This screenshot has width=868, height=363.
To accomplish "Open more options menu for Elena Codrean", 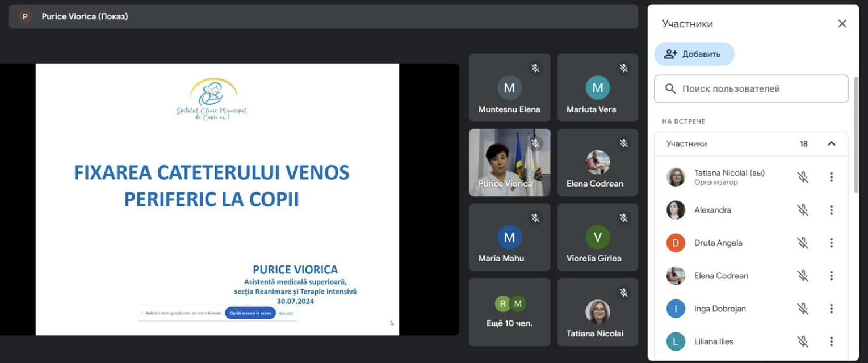I will click(831, 276).
